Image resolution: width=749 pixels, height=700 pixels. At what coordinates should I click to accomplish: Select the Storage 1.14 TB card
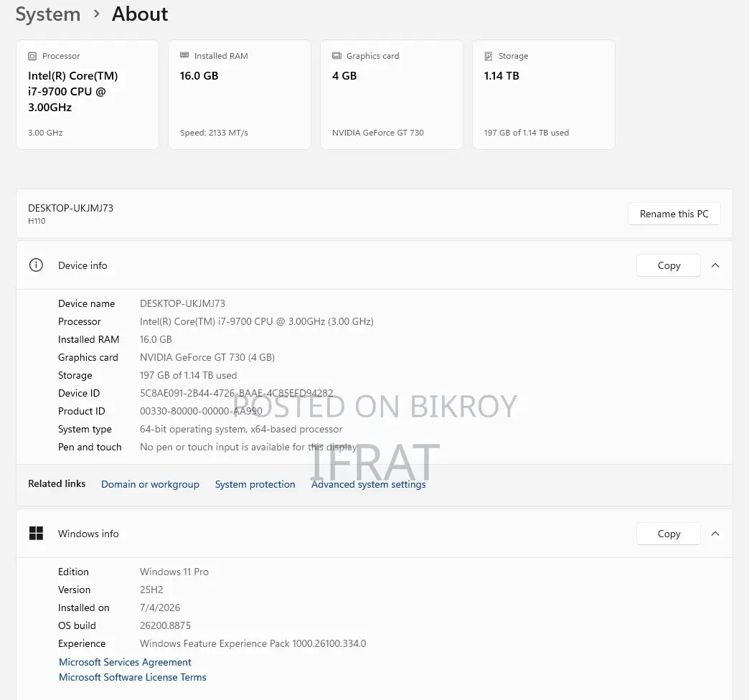tap(544, 95)
